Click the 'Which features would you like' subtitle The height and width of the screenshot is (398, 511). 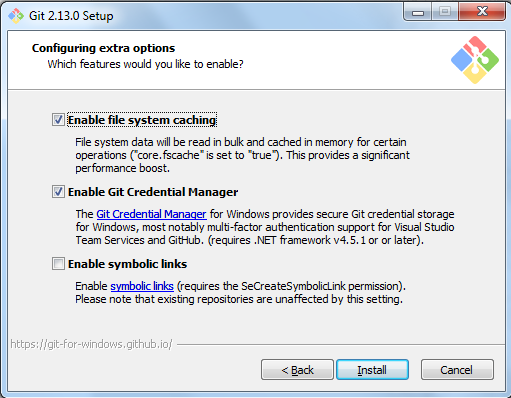pos(145,64)
